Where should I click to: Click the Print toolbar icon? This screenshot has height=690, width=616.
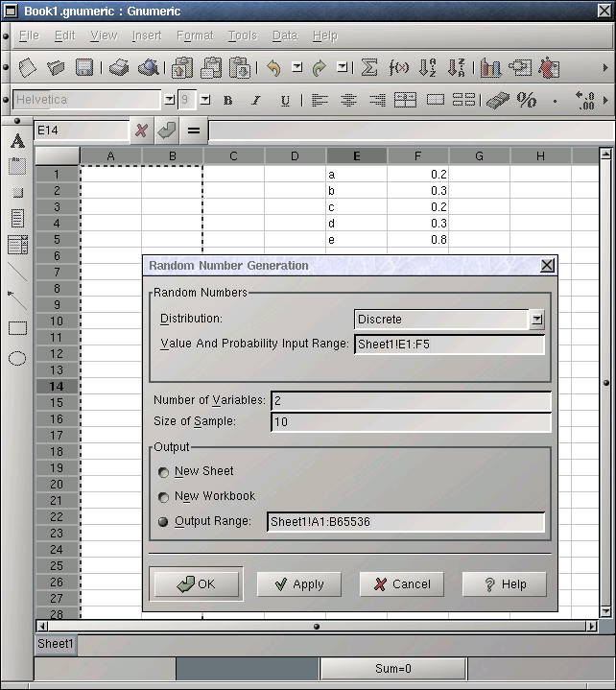(118, 68)
